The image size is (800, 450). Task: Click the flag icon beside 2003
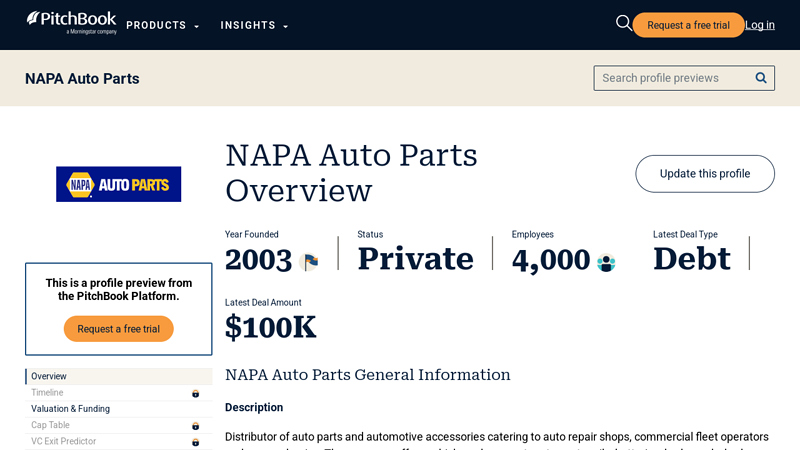click(x=310, y=262)
